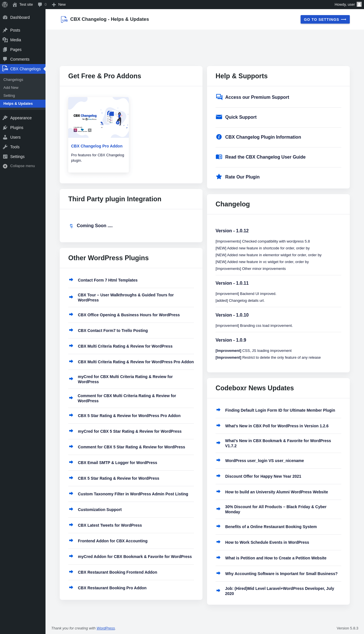364x634 pixels.
Task: Click the User Guide open book icon
Action: pos(219,157)
